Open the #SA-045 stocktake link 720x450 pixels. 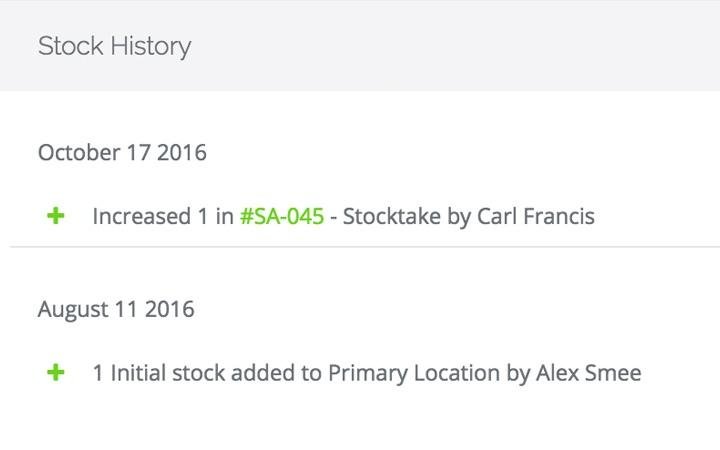pos(282,216)
